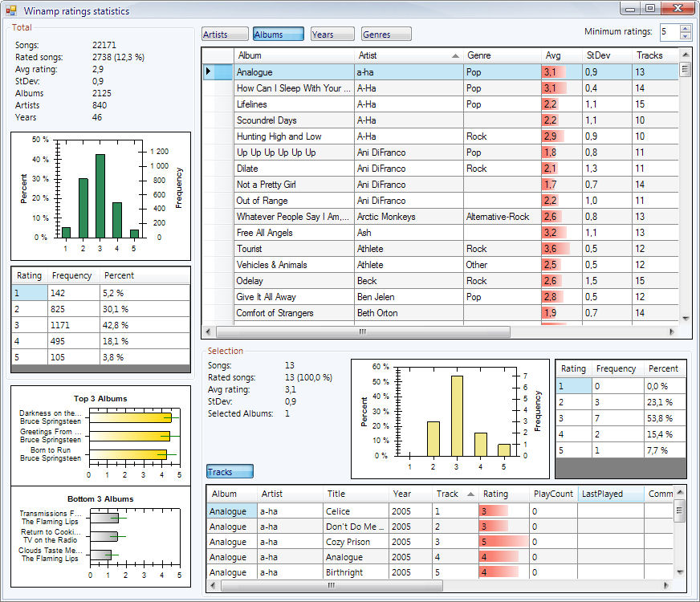The height and width of the screenshot is (602, 700).
Task: Click the 'Clouds Taste Me...' bottom album bar
Action: tap(100, 555)
